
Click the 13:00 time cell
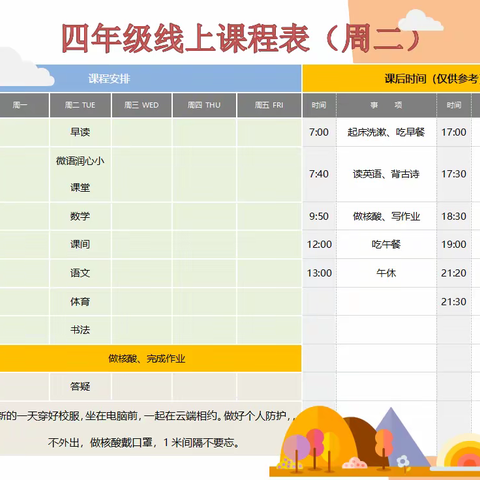(319, 273)
